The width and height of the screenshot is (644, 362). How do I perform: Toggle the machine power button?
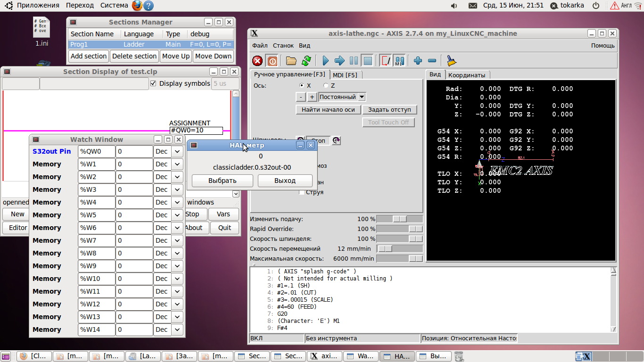272,61
